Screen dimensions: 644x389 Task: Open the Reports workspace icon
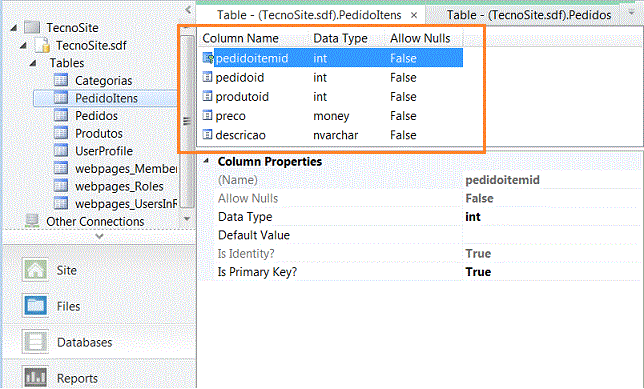coord(35,377)
